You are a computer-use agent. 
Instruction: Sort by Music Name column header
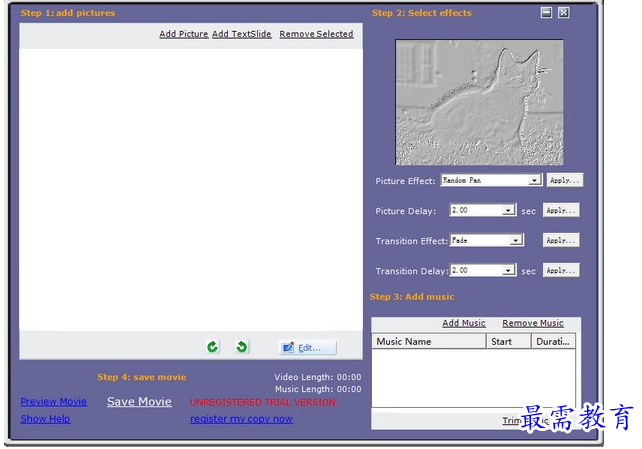(429, 341)
